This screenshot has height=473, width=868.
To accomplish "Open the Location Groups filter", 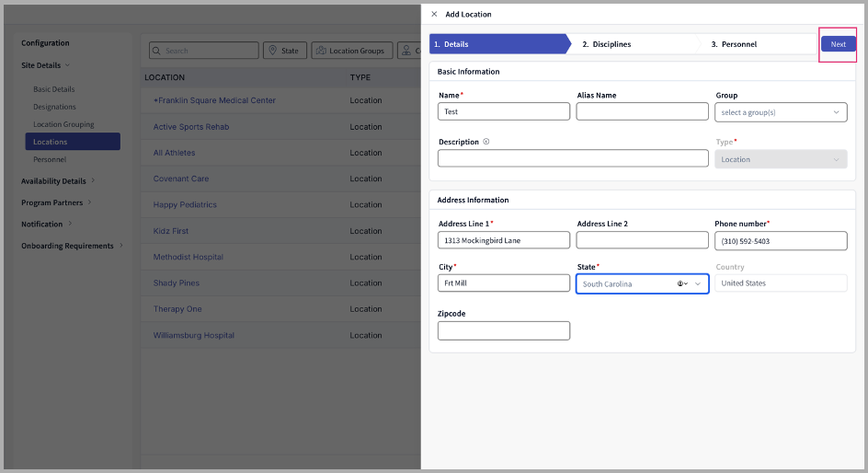I will (x=352, y=51).
